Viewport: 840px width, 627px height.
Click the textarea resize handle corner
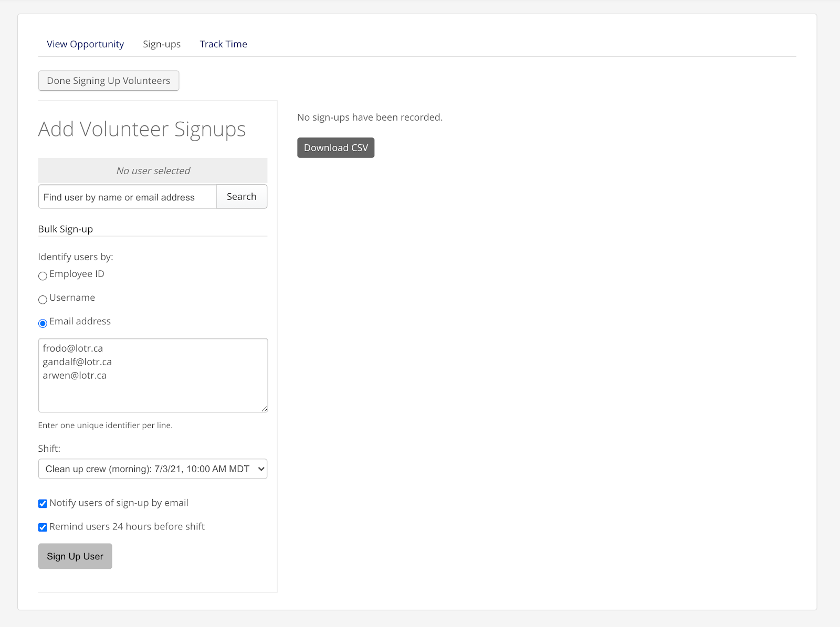[x=264, y=409]
